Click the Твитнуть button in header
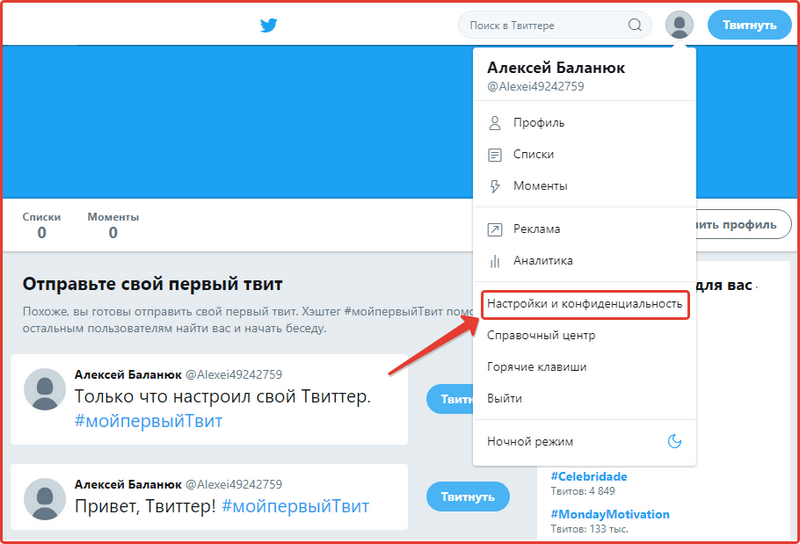 pyautogui.click(x=749, y=25)
